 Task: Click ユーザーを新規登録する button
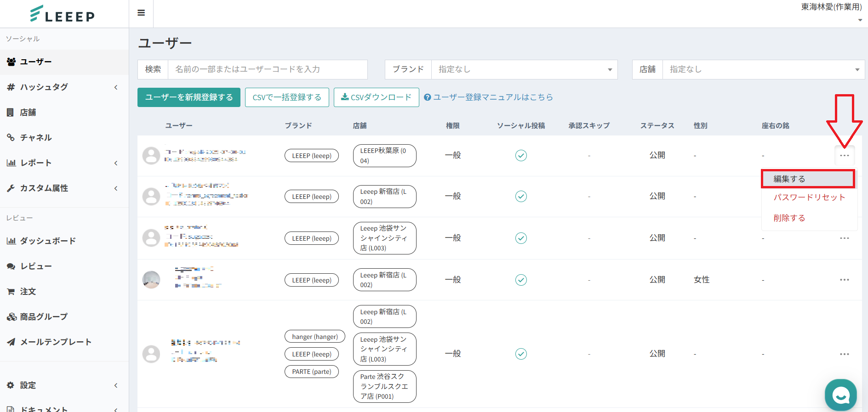188,97
